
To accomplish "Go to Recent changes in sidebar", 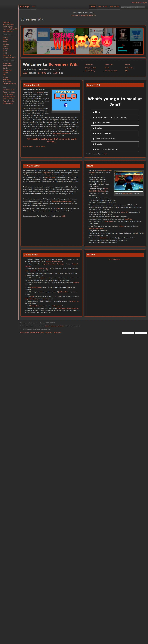I will [x=9, y=25].
